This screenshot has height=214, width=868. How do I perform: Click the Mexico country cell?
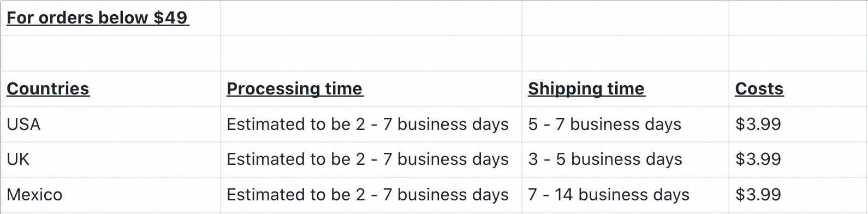point(110,194)
